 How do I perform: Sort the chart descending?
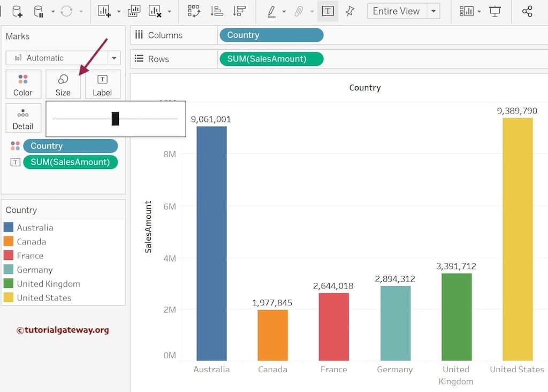[x=240, y=11]
